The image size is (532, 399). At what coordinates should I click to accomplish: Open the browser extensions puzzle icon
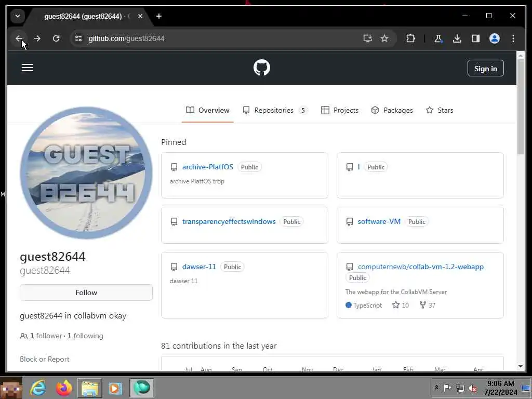[x=410, y=38]
